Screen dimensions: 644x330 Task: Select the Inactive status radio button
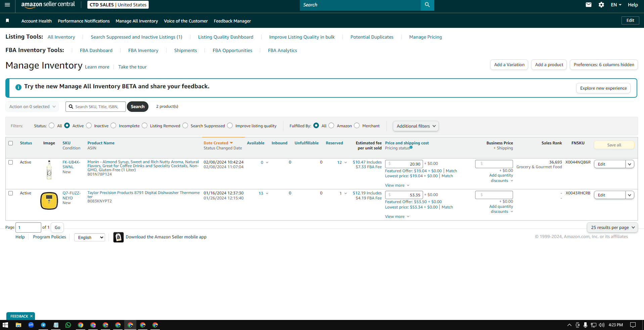89,126
